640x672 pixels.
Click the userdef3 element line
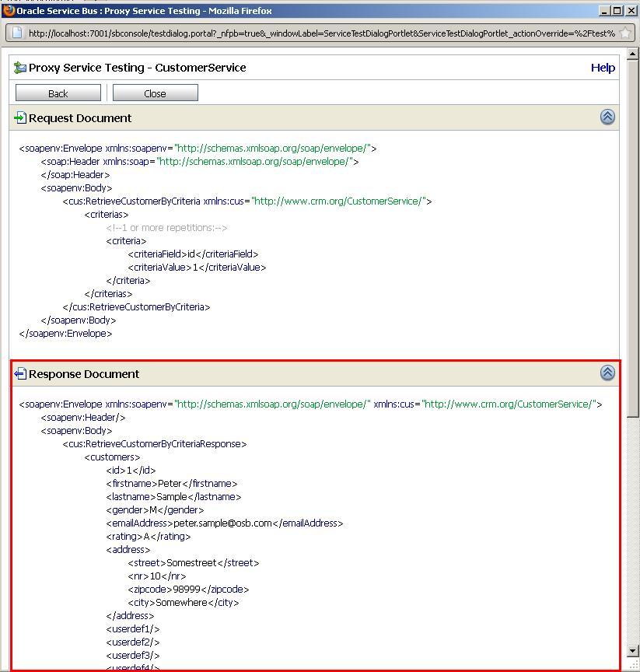tap(133, 656)
